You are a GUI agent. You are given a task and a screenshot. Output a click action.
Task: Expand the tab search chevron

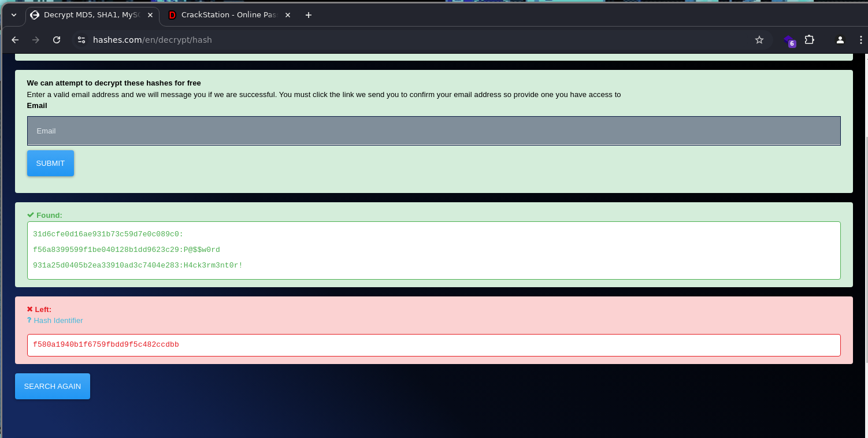coord(14,15)
